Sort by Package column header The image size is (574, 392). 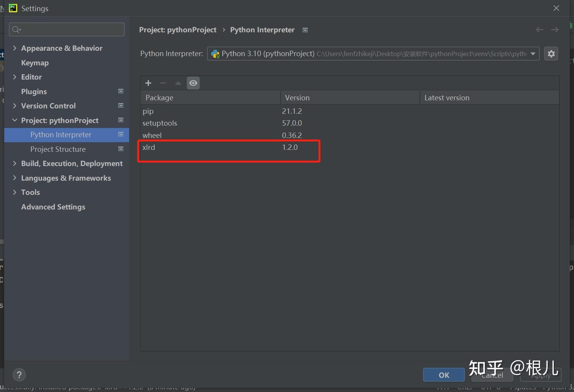(x=210, y=98)
